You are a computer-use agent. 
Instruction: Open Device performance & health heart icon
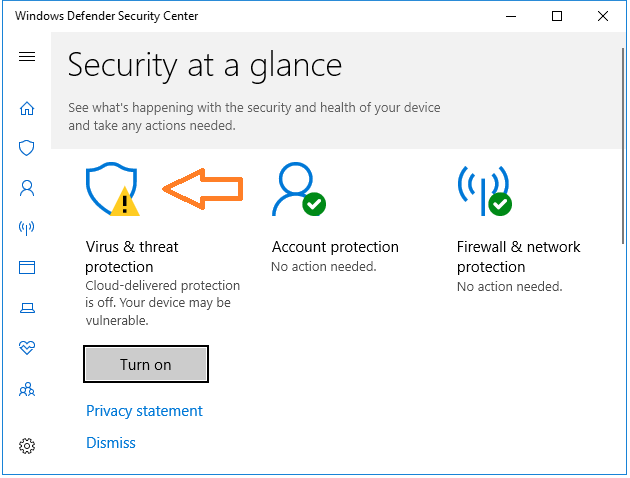(x=27, y=347)
